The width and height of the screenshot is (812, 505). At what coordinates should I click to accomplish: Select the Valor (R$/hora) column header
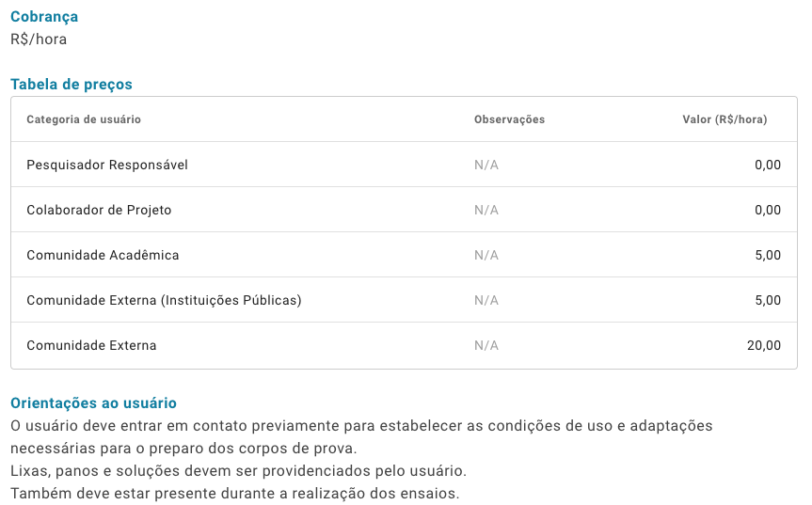724,119
